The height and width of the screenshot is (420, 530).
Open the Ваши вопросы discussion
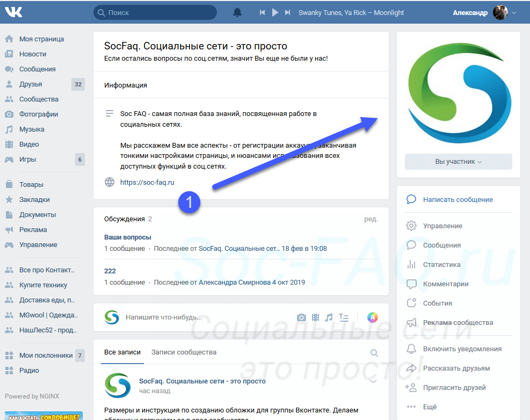click(127, 237)
